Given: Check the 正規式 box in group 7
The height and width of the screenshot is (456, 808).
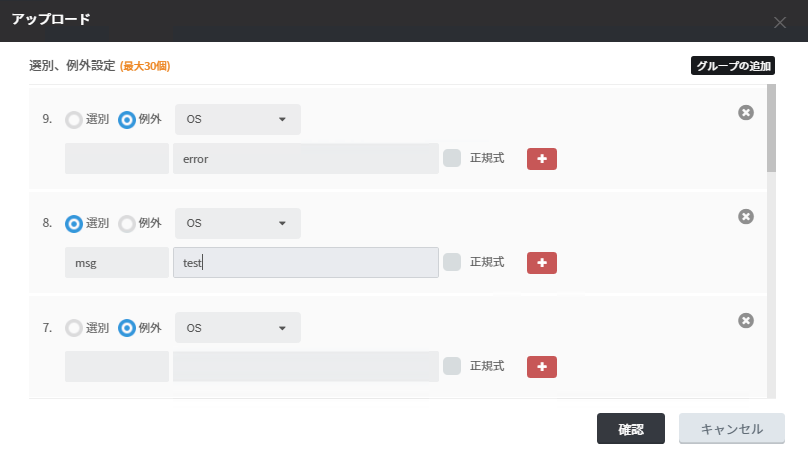Looking at the screenshot, I should [x=452, y=366].
